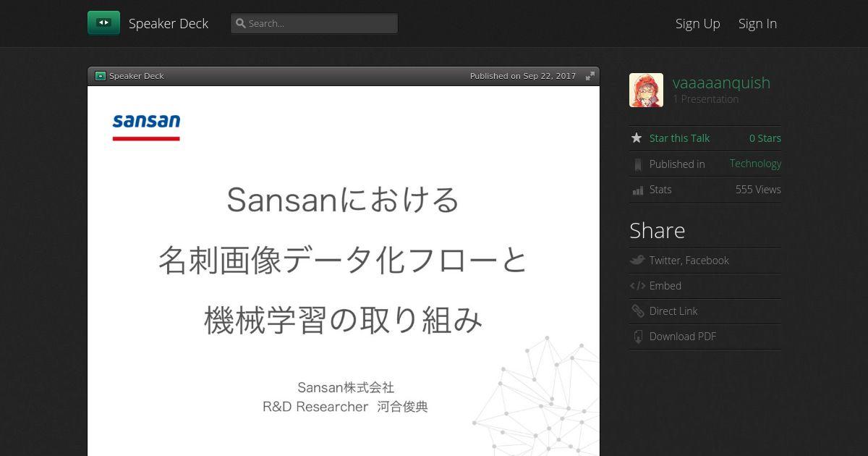Click 'Star this Talk' link

[x=679, y=138]
